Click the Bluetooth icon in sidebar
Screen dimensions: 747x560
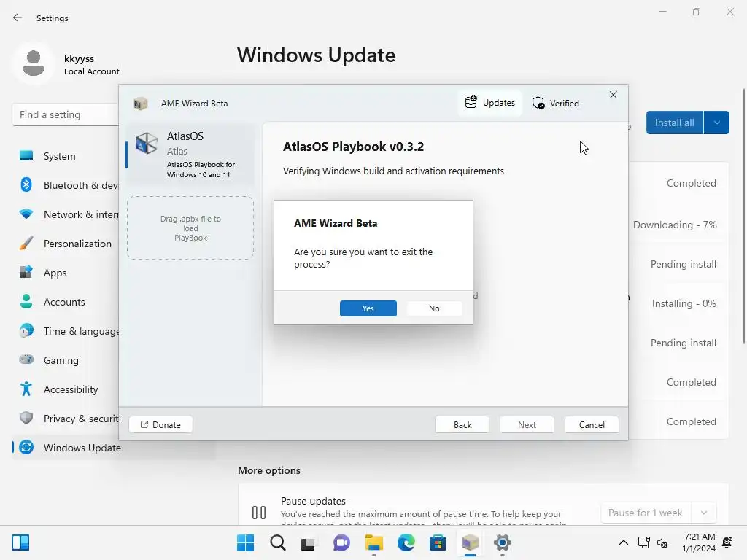26,184
